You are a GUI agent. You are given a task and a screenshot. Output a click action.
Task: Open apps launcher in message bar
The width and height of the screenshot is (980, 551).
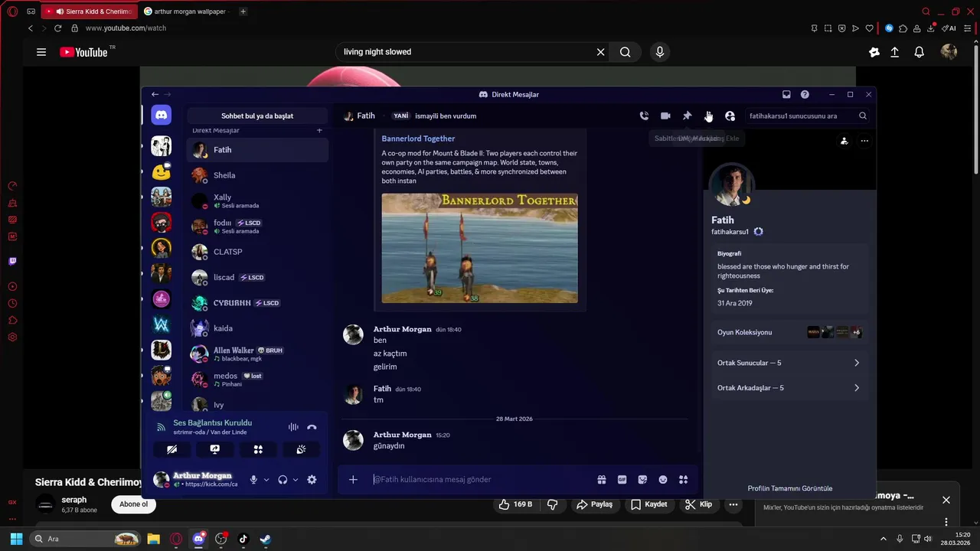pos(683,479)
